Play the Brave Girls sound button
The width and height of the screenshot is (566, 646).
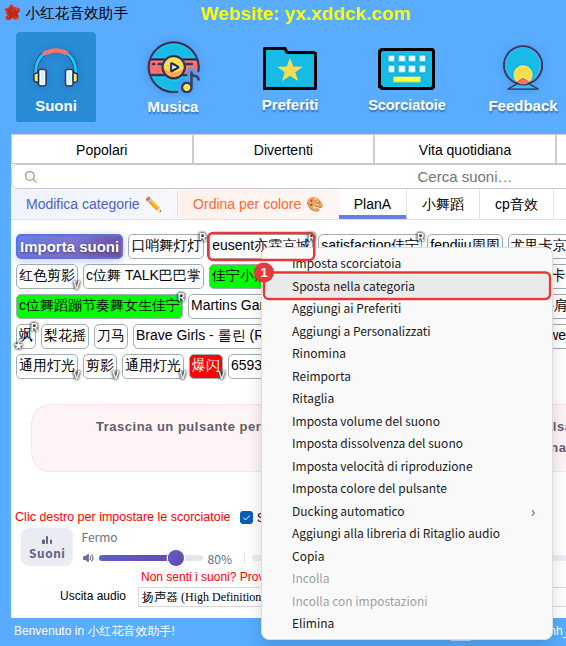(x=198, y=336)
